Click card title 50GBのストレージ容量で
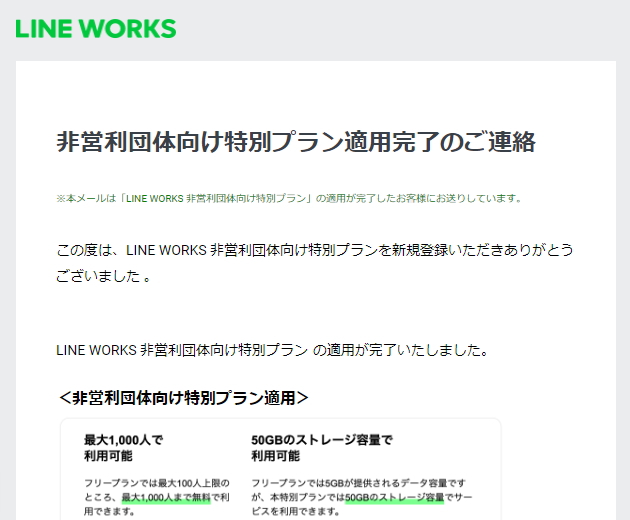The width and height of the screenshot is (630, 520). tap(322, 440)
